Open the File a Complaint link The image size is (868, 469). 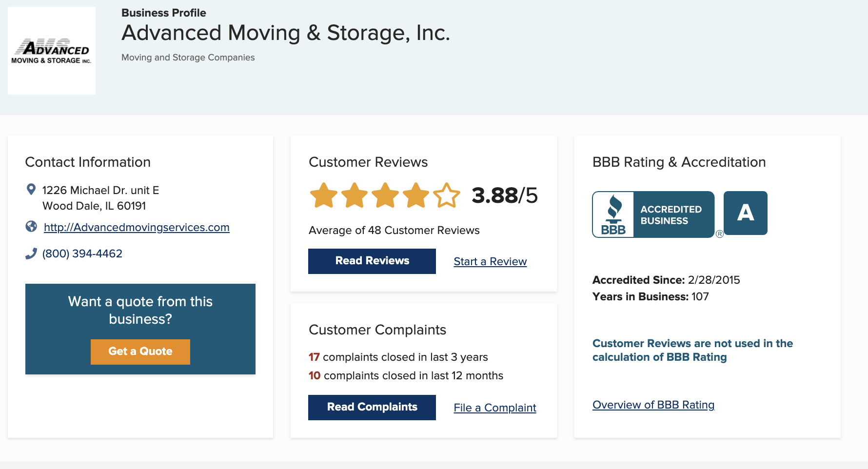coord(495,408)
